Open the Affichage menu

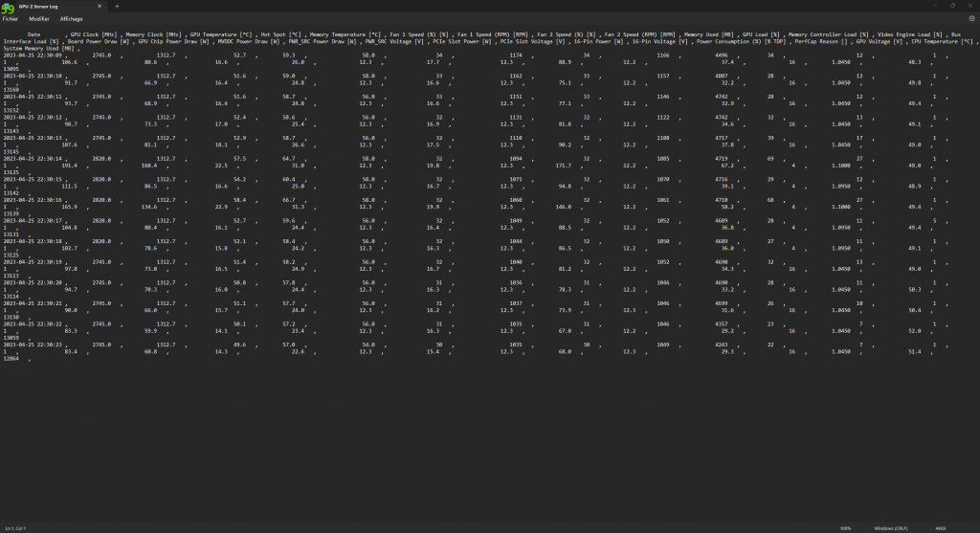click(71, 19)
